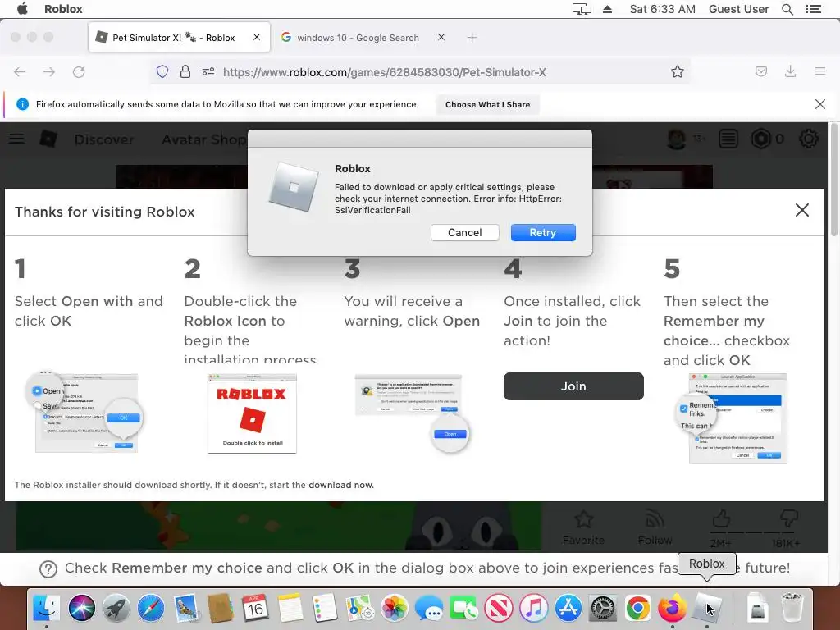Image resolution: width=840 pixels, height=630 pixels.
Task: Switch to windows 10 Google Search tab
Action: point(358,38)
